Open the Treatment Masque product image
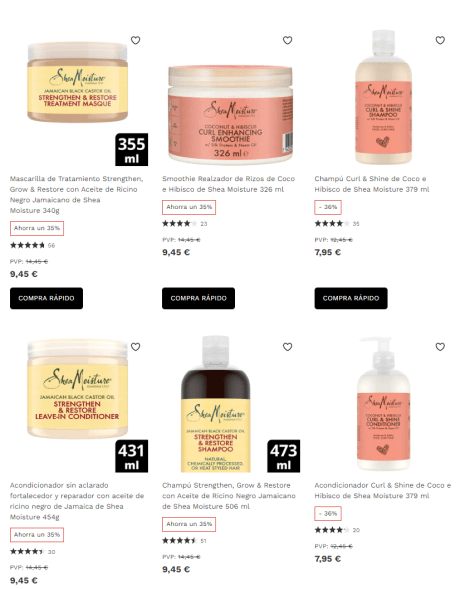 point(78,82)
